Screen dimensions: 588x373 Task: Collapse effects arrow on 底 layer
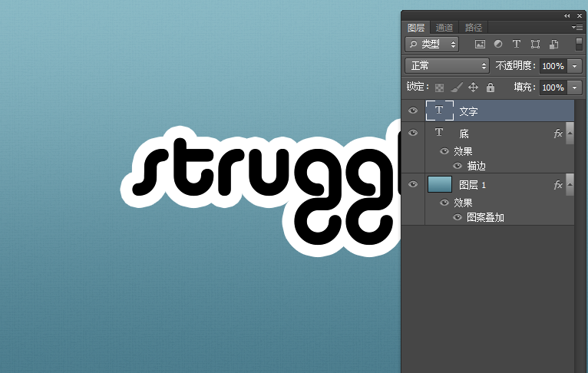[x=570, y=133]
